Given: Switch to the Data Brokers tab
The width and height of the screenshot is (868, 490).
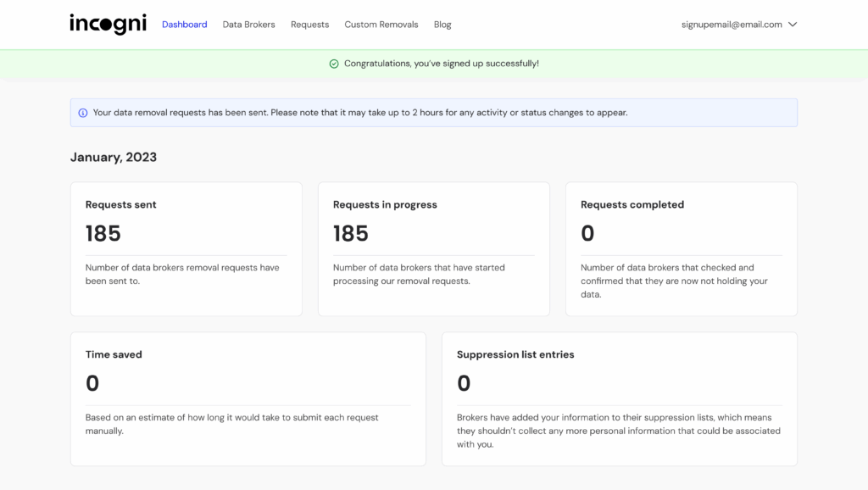Looking at the screenshot, I should [x=248, y=25].
